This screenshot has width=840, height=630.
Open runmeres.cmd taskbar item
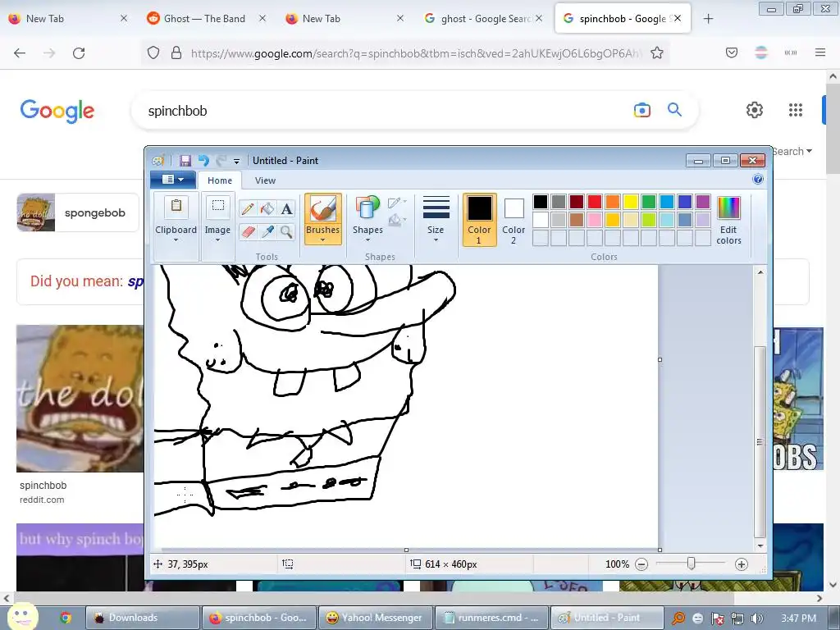(x=491, y=618)
